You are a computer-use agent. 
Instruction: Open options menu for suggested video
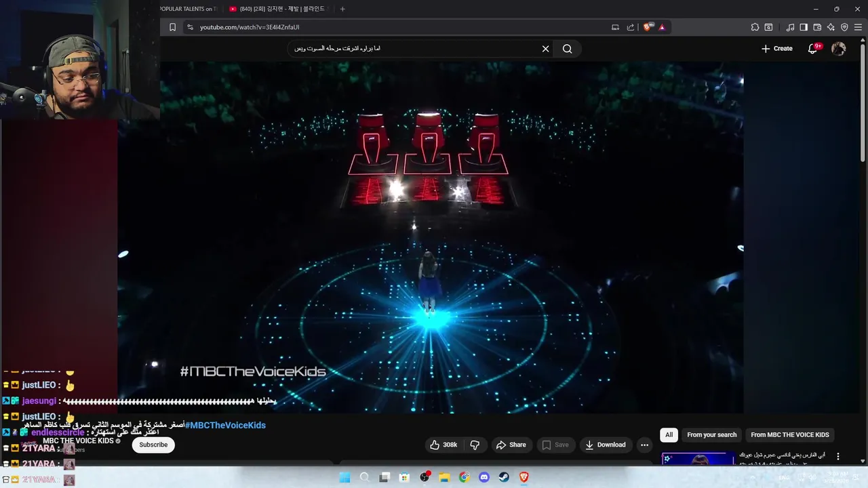click(838, 457)
